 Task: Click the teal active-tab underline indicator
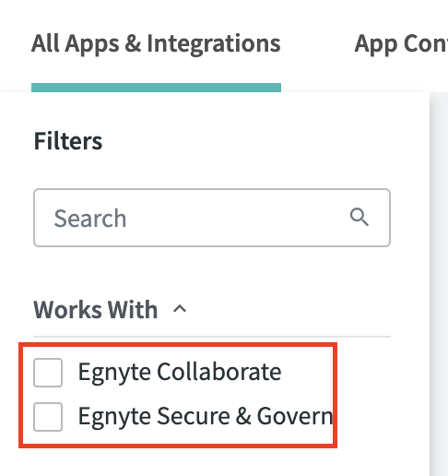tap(156, 88)
